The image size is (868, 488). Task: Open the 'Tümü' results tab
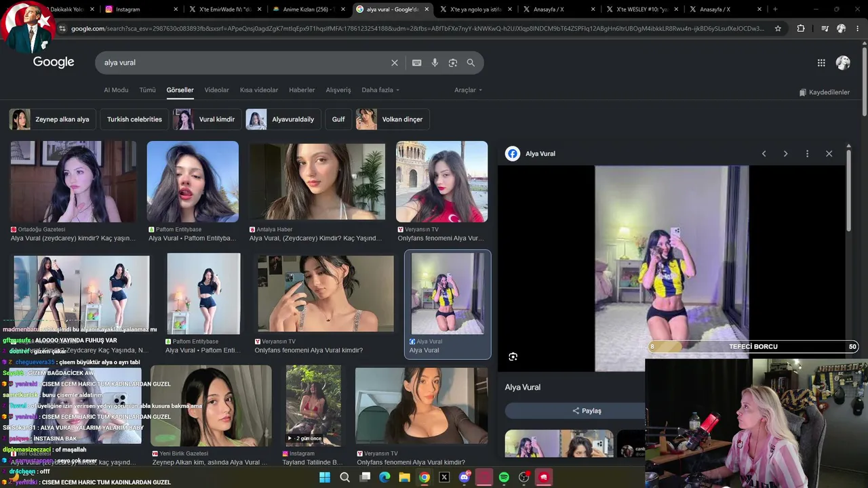[147, 90]
